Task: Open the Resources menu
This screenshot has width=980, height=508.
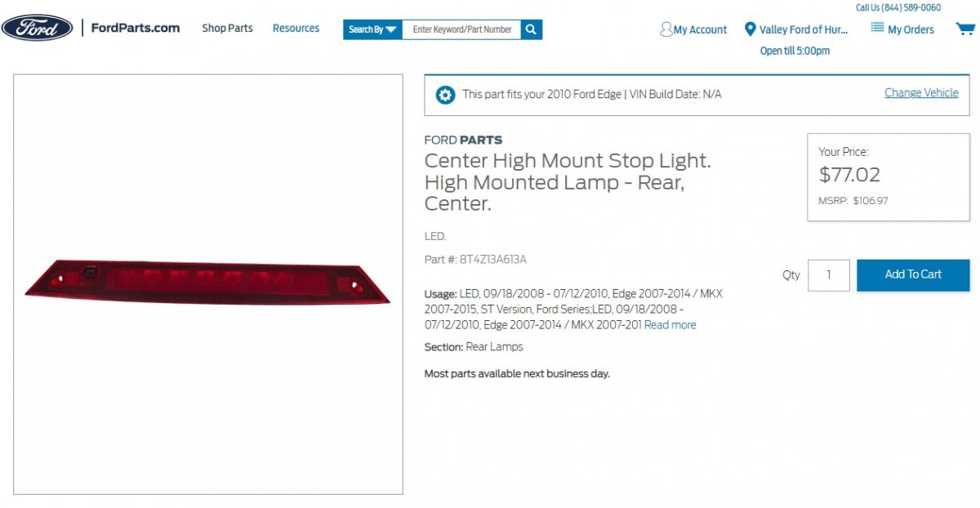Action: point(296,28)
